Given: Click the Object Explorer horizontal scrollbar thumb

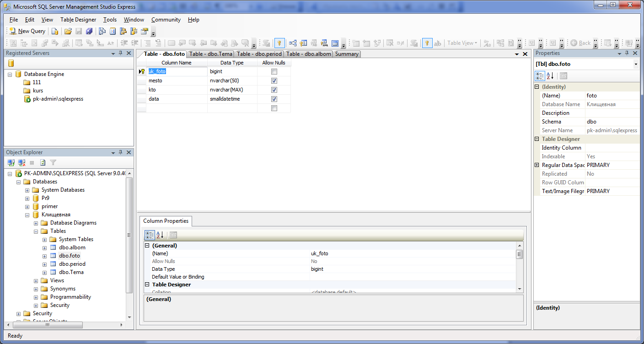Looking at the screenshot, I should point(47,325).
